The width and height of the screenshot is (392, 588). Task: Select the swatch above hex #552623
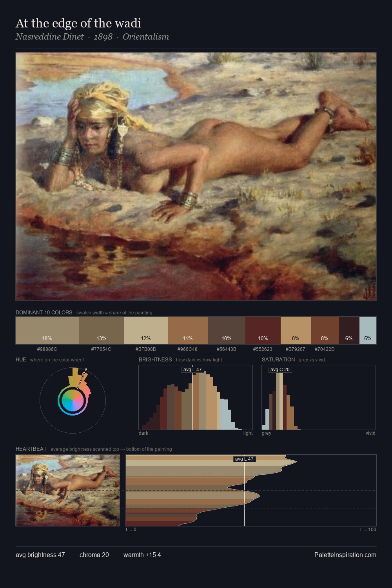tap(263, 330)
